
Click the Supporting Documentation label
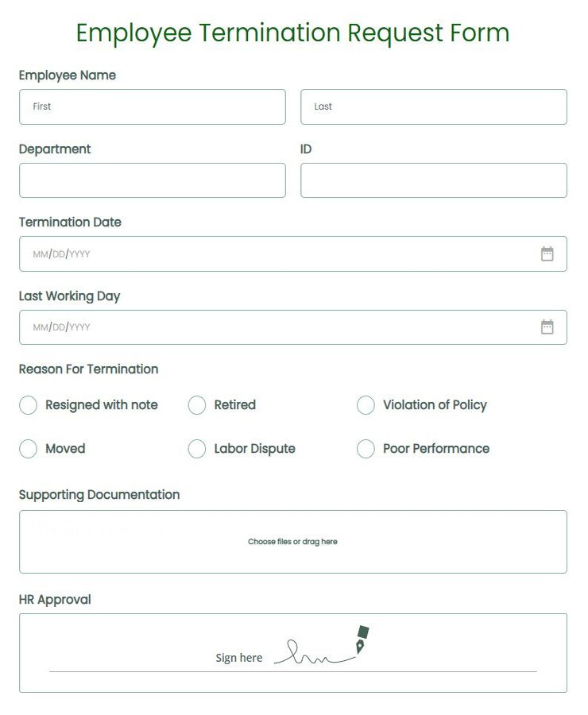point(99,494)
